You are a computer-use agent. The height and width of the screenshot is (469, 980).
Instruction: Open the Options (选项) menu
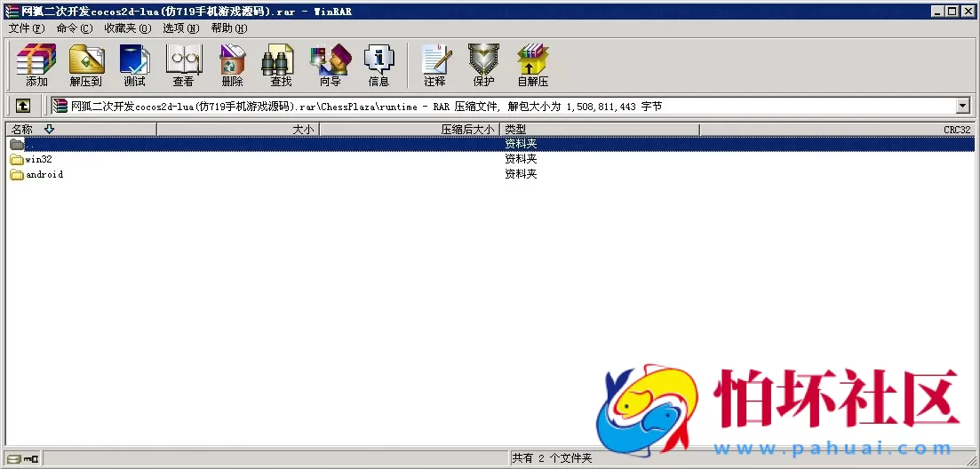pyautogui.click(x=180, y=28)
